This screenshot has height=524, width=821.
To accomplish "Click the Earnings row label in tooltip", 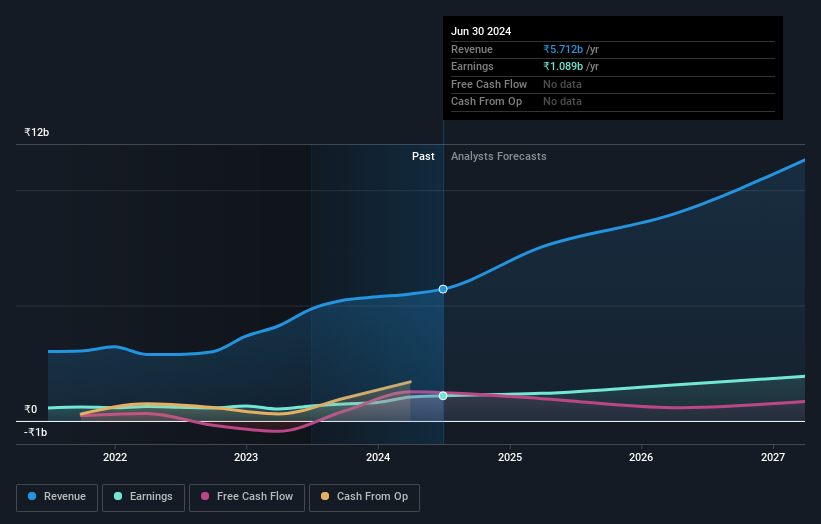I will coord(472,66).
